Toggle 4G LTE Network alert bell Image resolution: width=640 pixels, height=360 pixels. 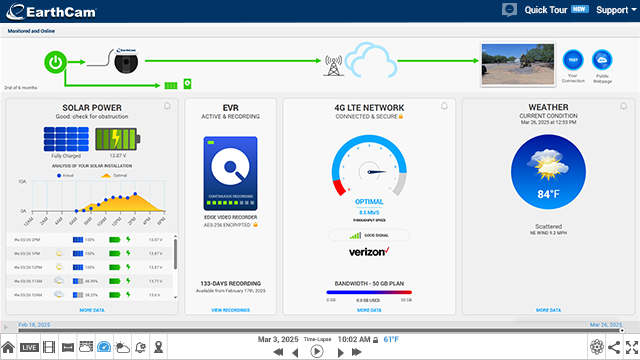(x=444, y=106)
